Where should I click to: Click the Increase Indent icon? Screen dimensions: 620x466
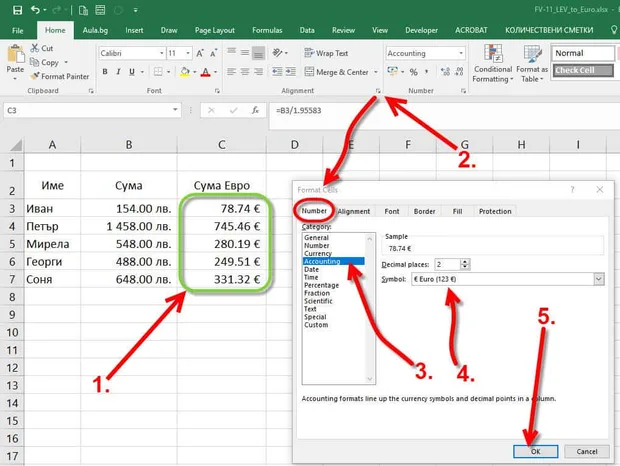(291, 72)
